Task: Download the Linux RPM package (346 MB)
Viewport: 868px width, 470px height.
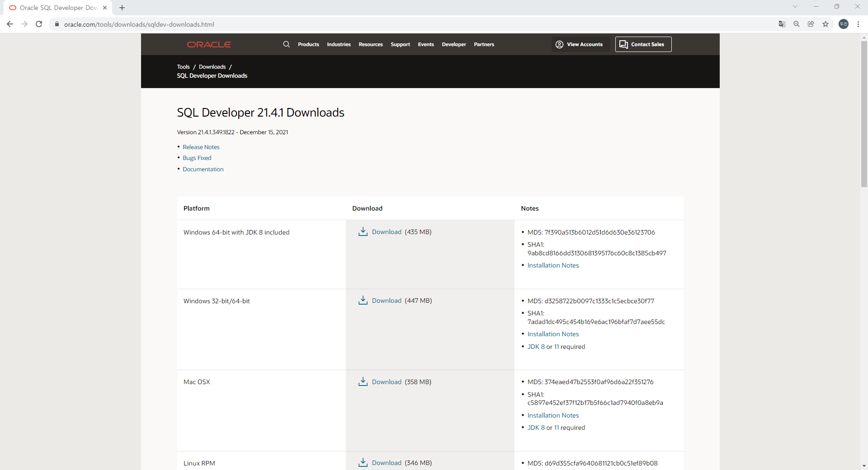Action: [x=387, y=463]
